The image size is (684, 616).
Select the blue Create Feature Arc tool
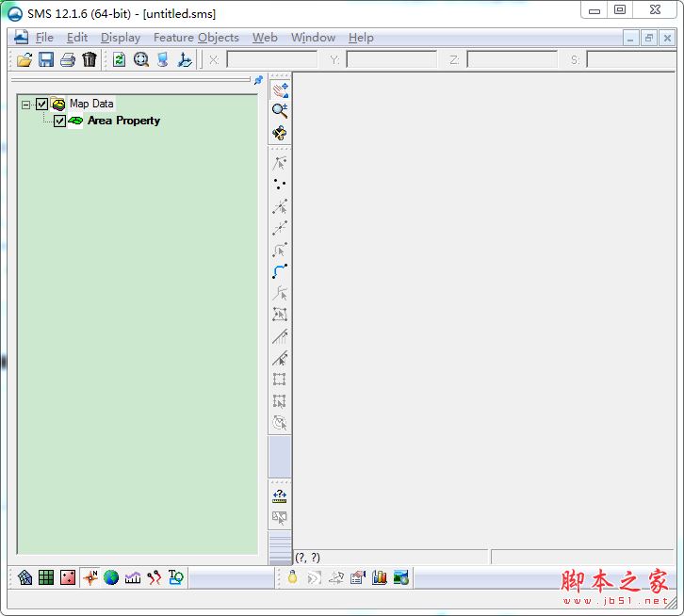(x=280, y=271)
